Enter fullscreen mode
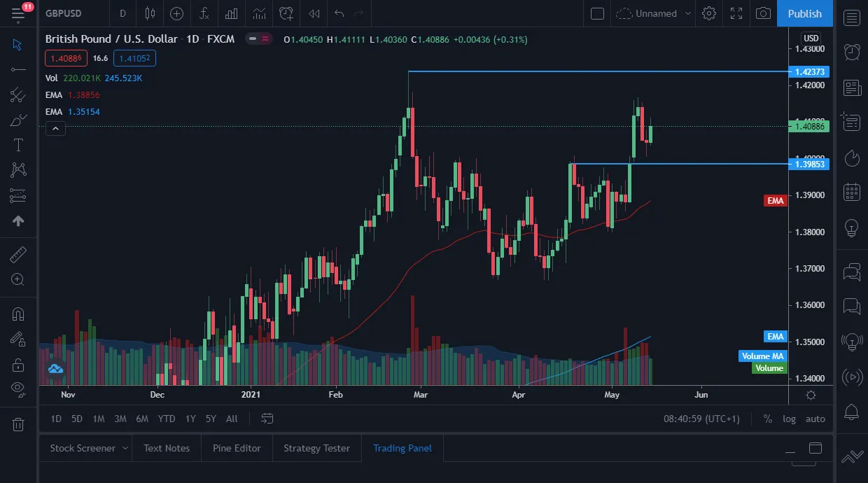The height and width of the screenshot is (483, 868). point(736,13)
